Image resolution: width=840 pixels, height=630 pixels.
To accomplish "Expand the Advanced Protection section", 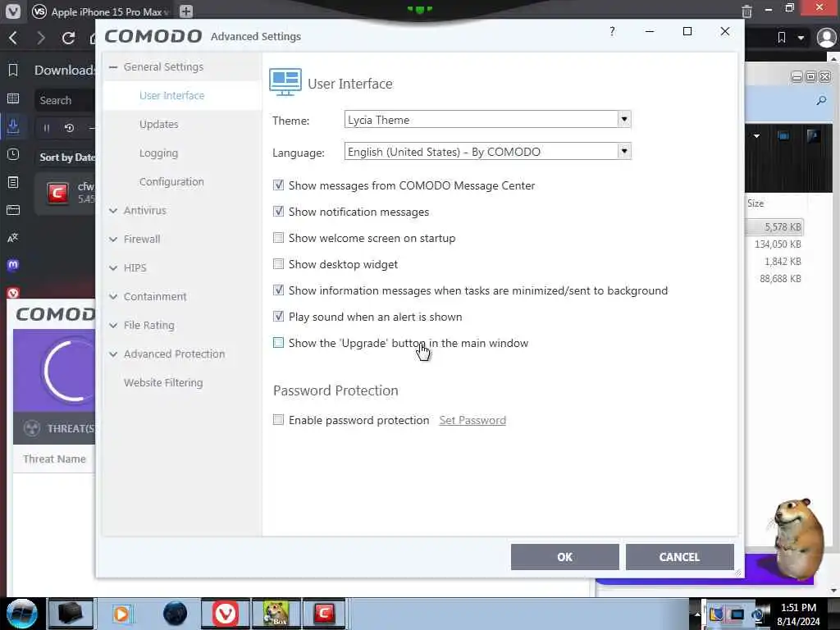I will point(113,354).
